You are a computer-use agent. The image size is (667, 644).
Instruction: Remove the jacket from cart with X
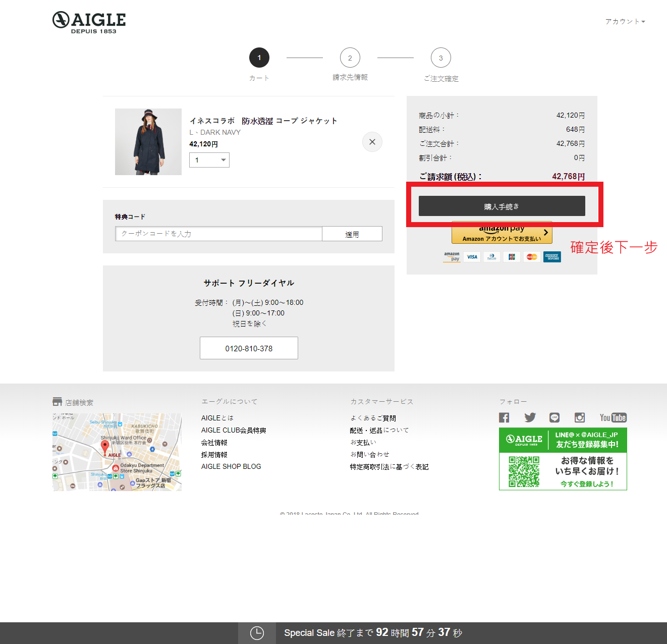pyautogui.click(x=372, y=142)
